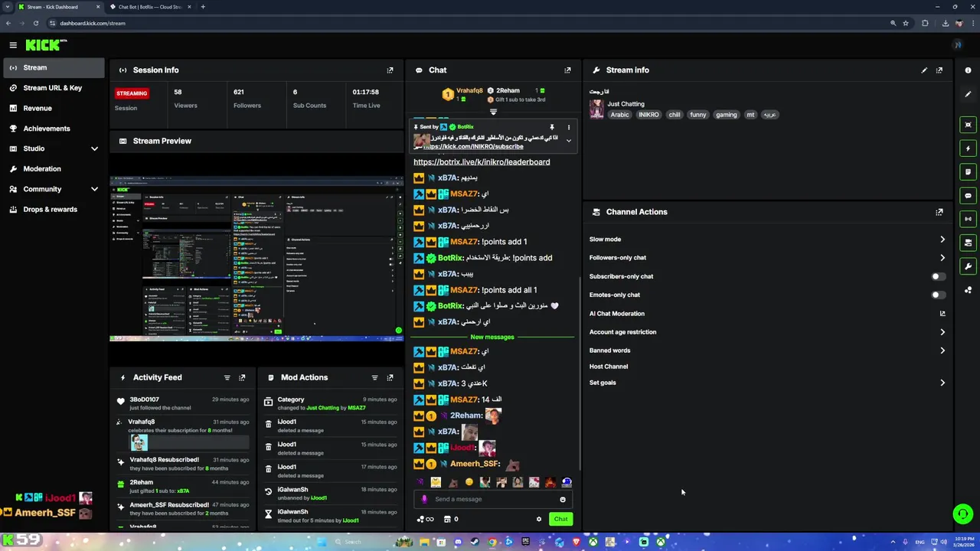The width and height of the screenshot is (980, 551).
Task: Click Host Channel action
Action: coord(609,367)
